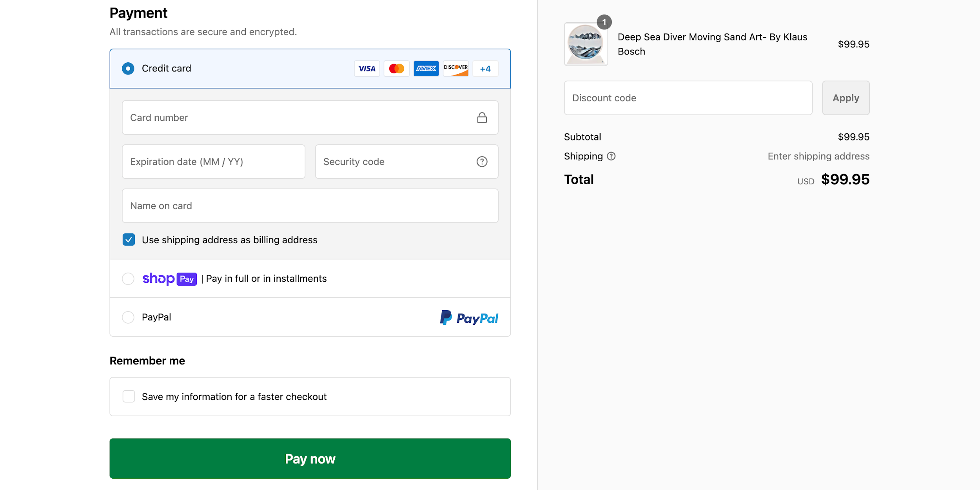Select the Shop Pay payment option
The width and height of the screenshot is (980, 490).
click(128, 279)
